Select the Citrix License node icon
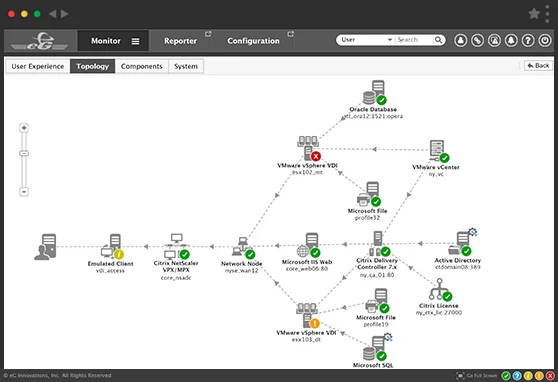 pyautogui.click(x=440, y=290)
